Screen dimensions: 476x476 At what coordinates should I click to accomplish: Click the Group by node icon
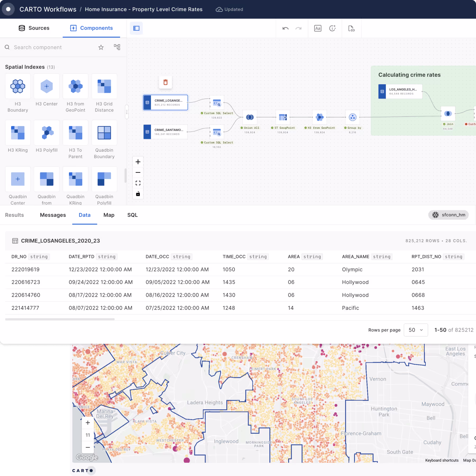[x=353, y=117]
